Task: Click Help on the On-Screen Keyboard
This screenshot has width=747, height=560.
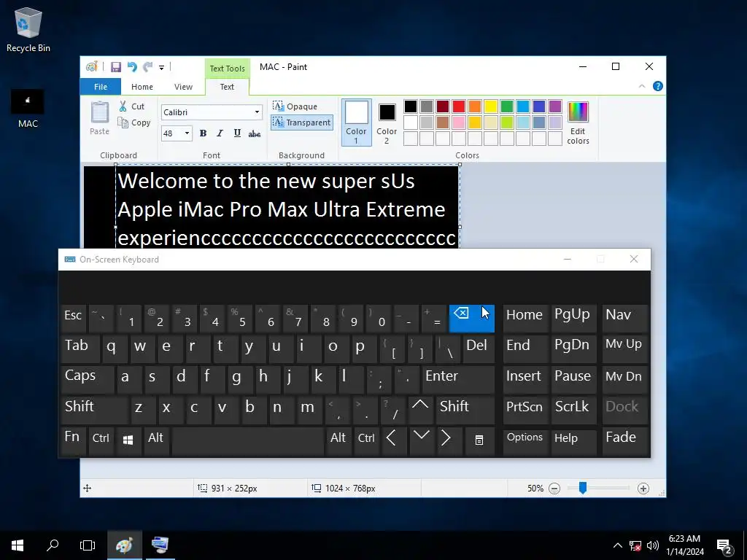Action: pos(573,440)
